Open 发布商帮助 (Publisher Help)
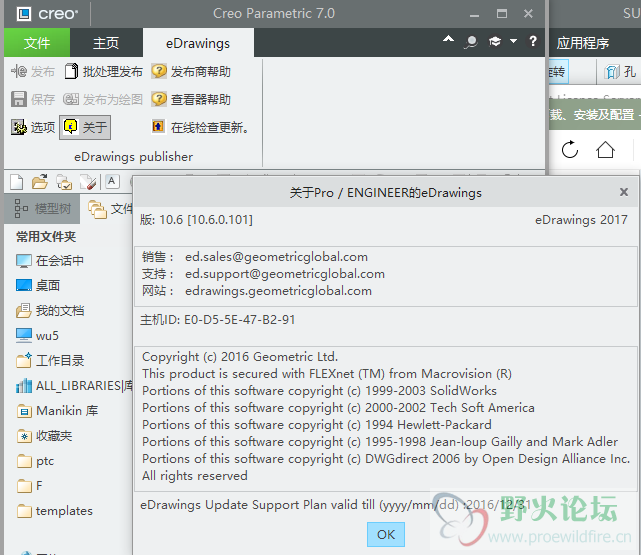This screenshot has height=555, width=641. 191,72
